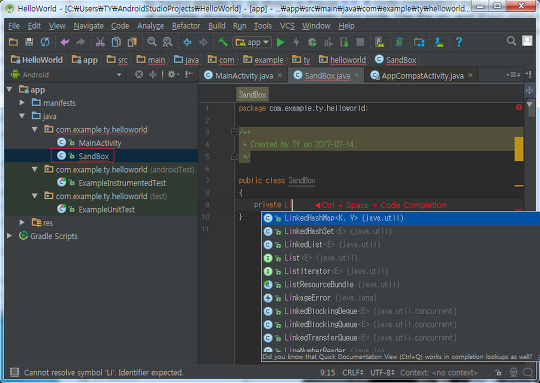
Task: Click the Gradle sync icon
Action: click(x=399, y=42)
